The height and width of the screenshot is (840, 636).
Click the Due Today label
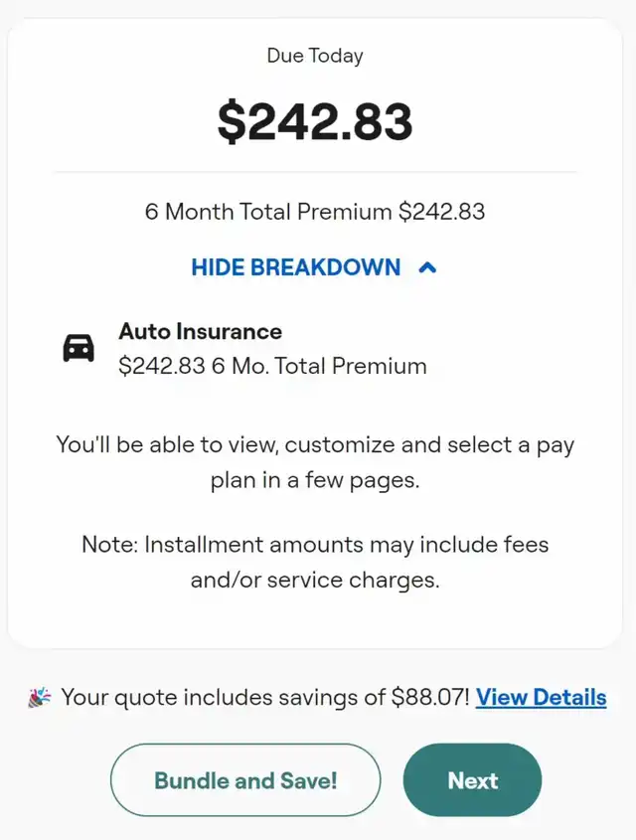315,56
